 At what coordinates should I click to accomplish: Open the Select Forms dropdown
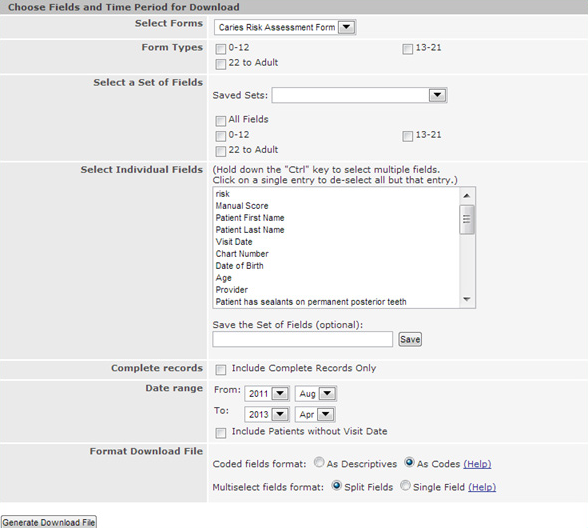285,27
